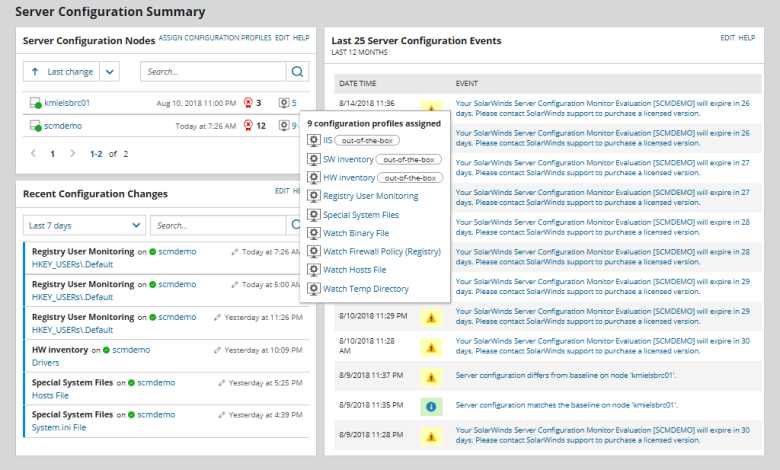Click the profiles gear icon for kmielsbrc01
Image resolution: width=780 pixels, height=470 pixels.
(284, 102)
